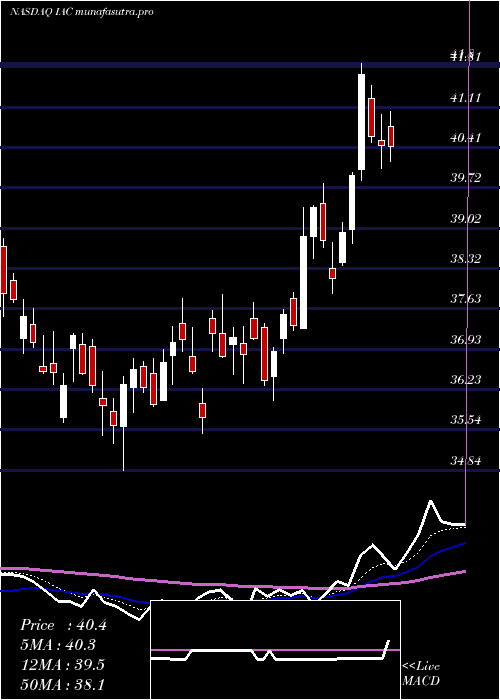The height and width of the screenshot is (700, 500).
Task: Select the 40.41 price axis label
Action: point(466,138)
